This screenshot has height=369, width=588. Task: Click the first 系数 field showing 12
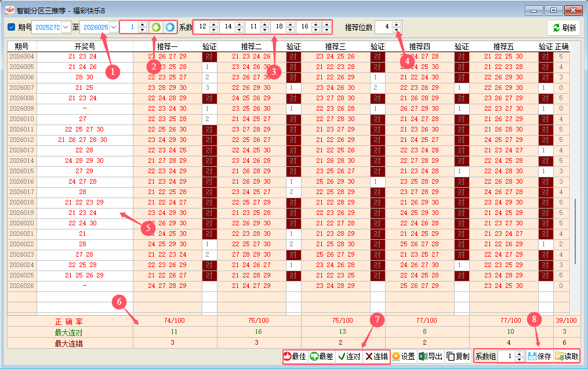201,27
